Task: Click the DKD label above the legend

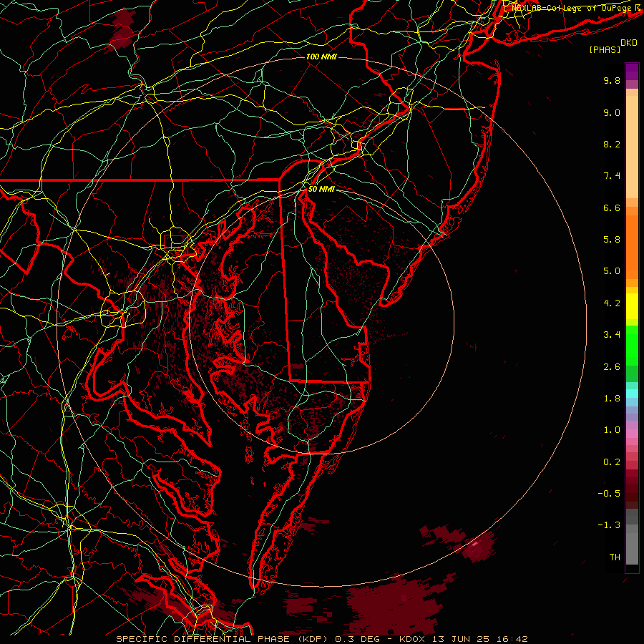Action: [x=629, y=43]
